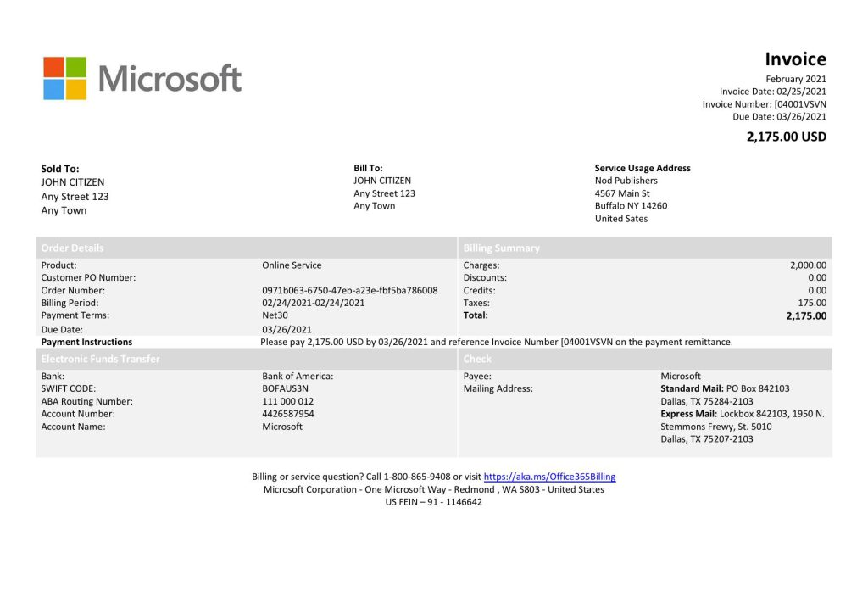Viewport: 868px width, 614px height.
Task: Select the order number 0971b063 value
Action: [350, 290]
